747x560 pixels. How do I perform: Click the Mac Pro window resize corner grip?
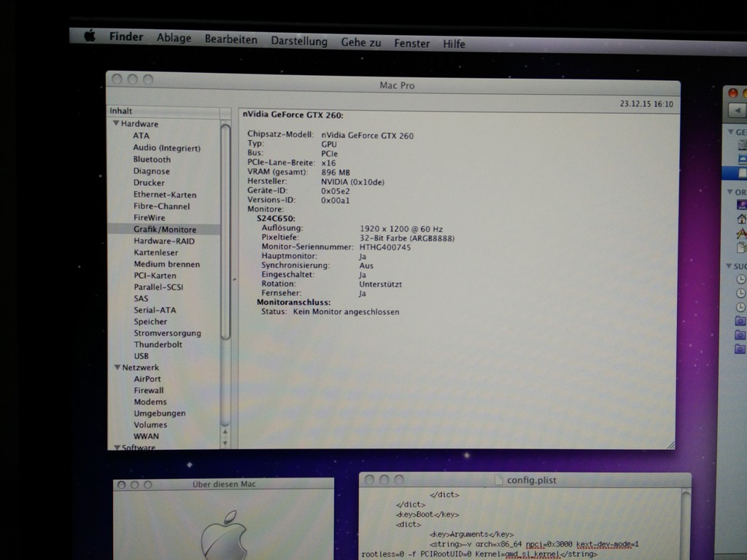click(671, 445)
